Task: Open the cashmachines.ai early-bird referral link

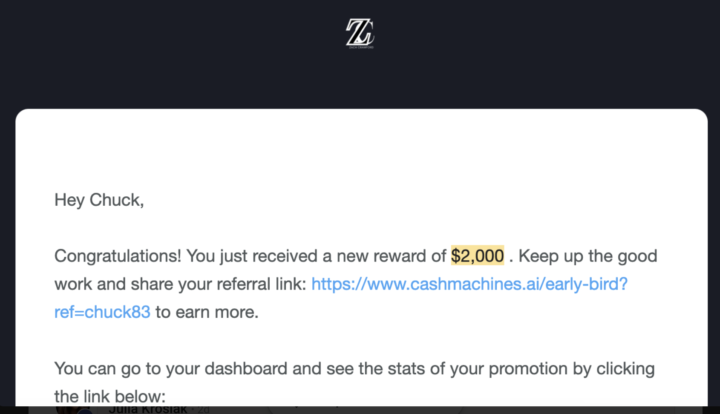Action: (469, 284)
